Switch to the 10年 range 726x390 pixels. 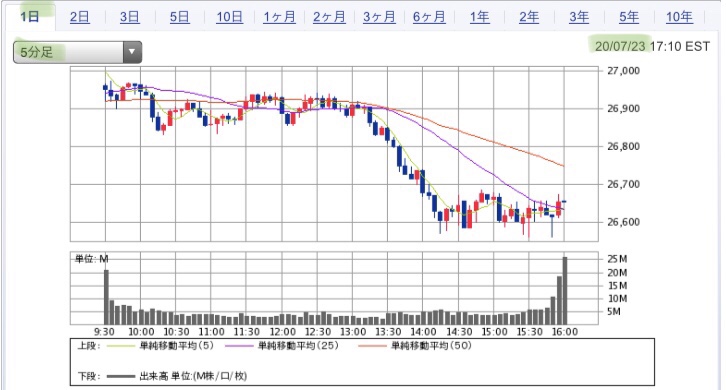coord(679,17)
